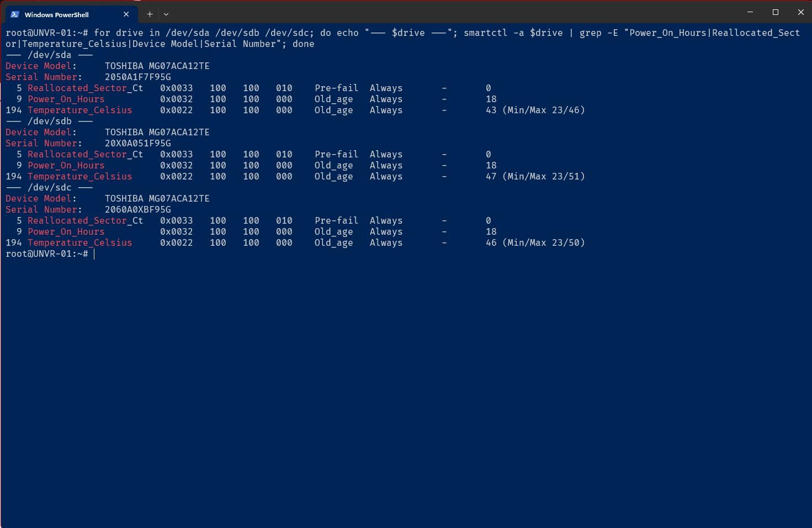Click the serial number 2050A1F7F95G
812x528 pixels.
pyautogui.click(x=137, y=77)
